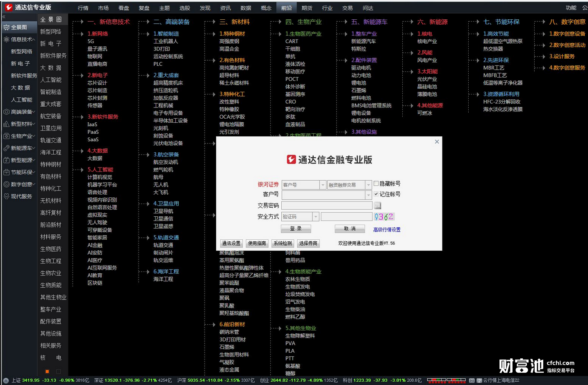
Task: Expand the 高端装备 sidebar group
Action: click(x=34, y=112)
